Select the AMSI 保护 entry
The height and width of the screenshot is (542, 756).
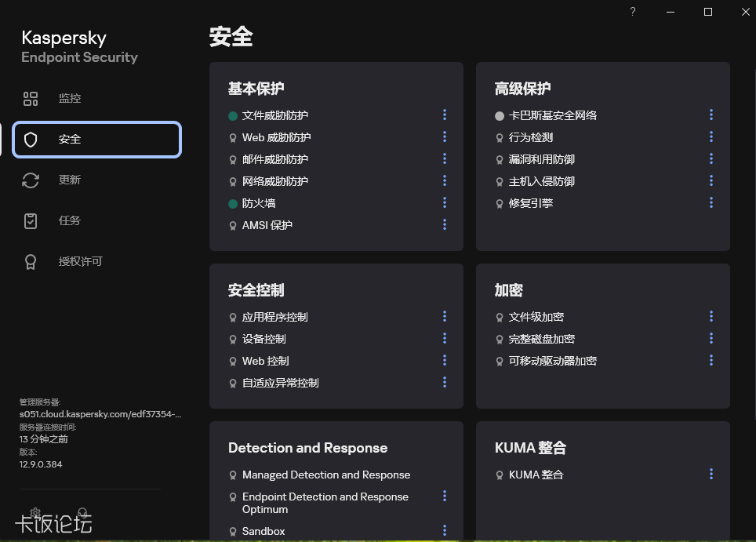pyautogui.click(x=267, y=226)
